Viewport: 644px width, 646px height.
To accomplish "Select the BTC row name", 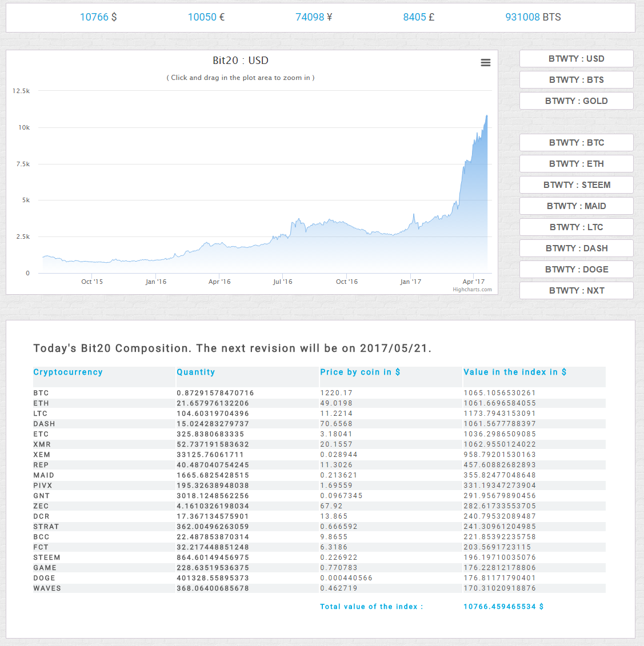I will click(41, 393).
